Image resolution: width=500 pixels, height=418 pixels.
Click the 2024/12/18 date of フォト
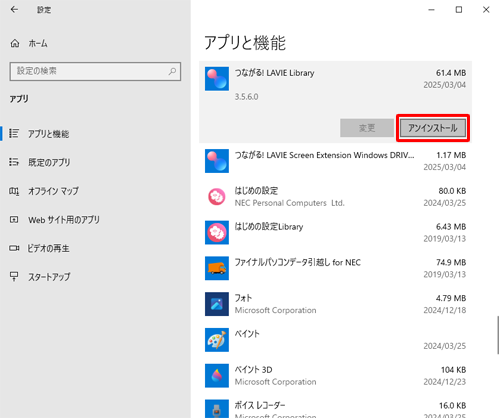[445, 310]
